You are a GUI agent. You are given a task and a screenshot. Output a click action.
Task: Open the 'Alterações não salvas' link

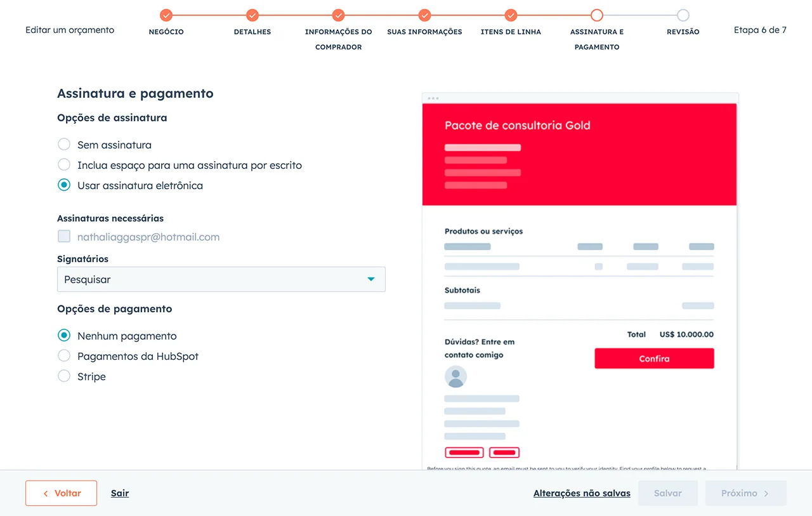coord(582,493)
